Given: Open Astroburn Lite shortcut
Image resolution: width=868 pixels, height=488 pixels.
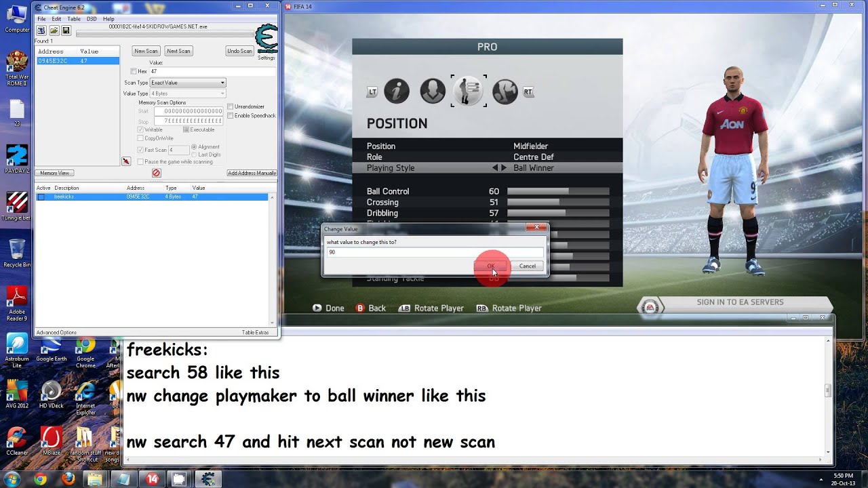Looking at the screenshot, I should point(17,350).
